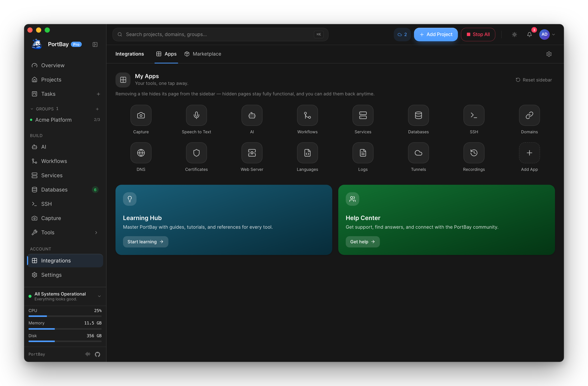Click Start learning button
This screenshot has width=588, height=386.
tap(145, 242)
